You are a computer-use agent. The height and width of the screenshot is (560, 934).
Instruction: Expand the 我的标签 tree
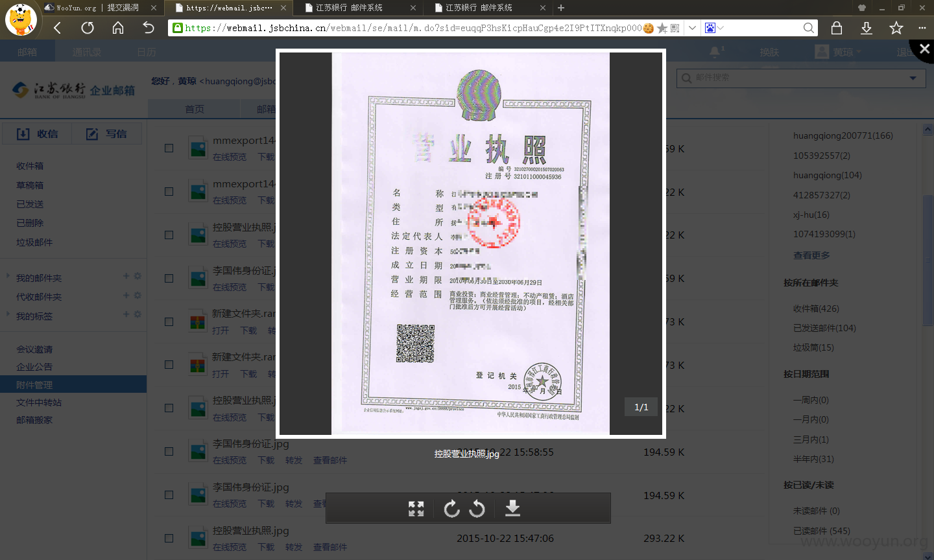[x=8, y=315]
